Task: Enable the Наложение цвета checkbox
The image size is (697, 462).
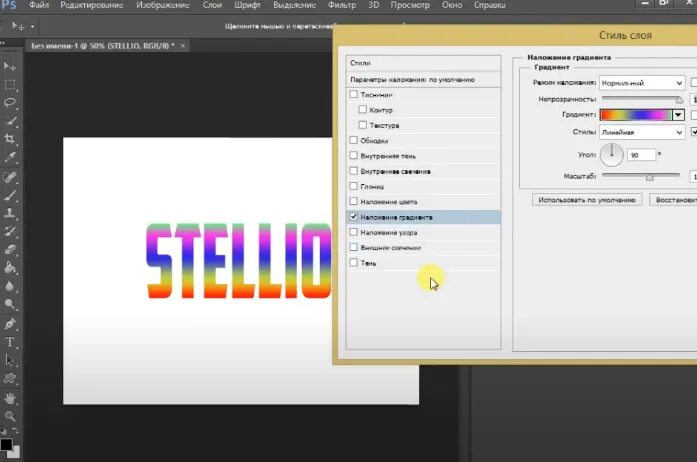Action: pyautogui.click(x=353, y=201)
